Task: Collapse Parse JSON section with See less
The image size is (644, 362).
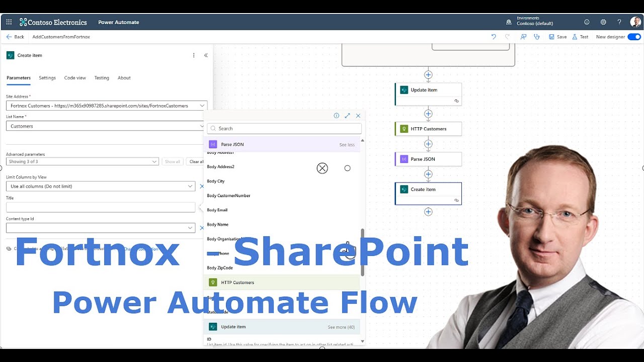Action: (347, 145)
